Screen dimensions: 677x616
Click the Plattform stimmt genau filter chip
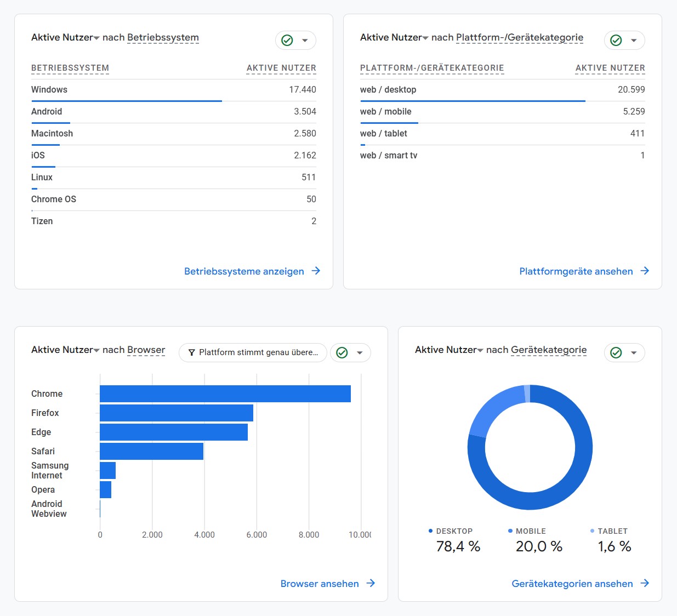pos(258,352)
